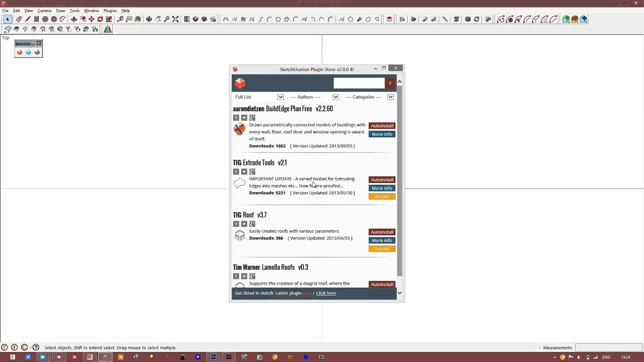The height and width of the screenshot is (362, 644).
Task: Open the File menu
Action: (x=5, y=11)
